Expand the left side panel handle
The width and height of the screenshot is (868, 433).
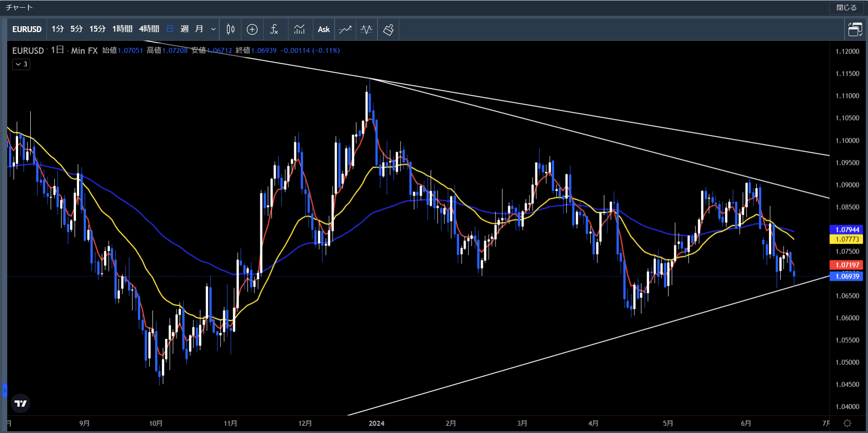click(5, 390)
